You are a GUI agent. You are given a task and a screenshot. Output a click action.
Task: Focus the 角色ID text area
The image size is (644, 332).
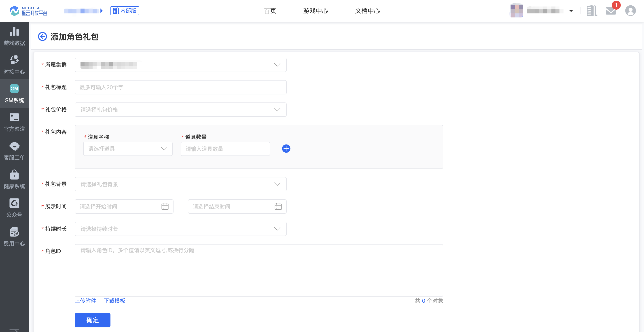click(259, 270)
